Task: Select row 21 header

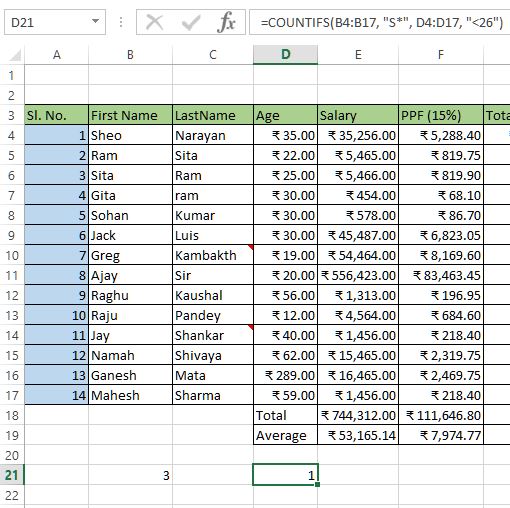Action: 12,475
